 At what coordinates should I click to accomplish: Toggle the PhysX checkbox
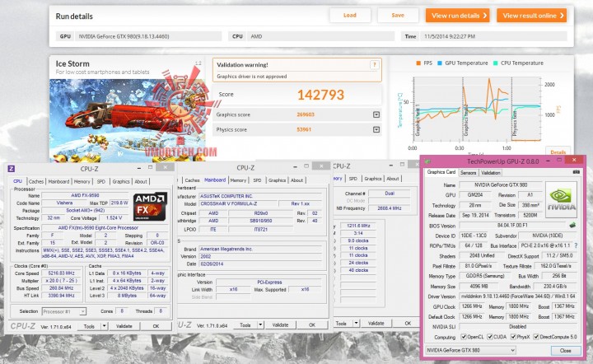click(x=513, y=336)
